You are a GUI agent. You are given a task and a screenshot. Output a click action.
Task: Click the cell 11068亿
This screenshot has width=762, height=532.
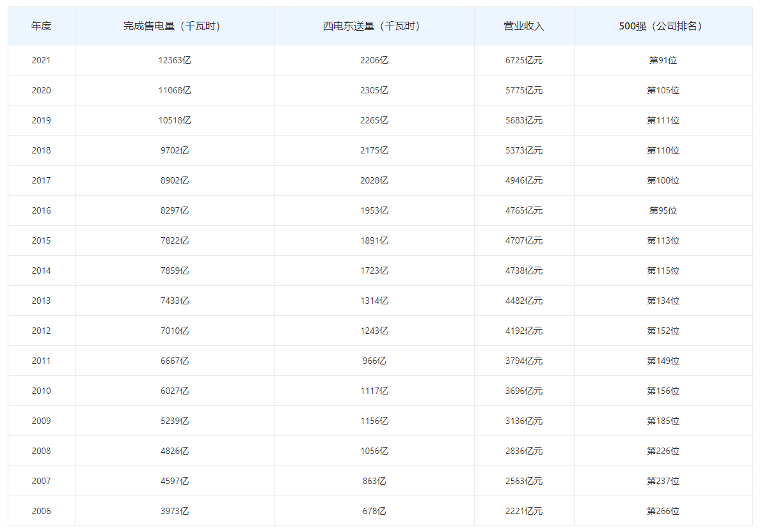click(x=175, y=90)
